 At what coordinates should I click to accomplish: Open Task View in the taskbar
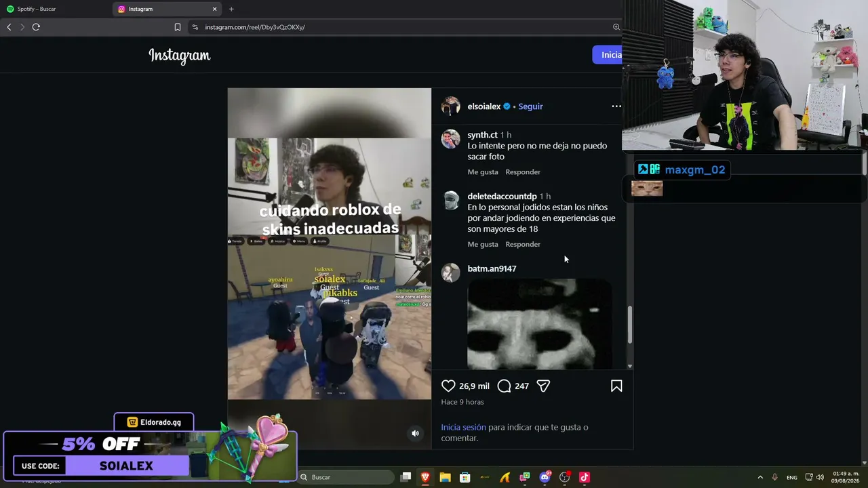pyautogui.click(x=406, y=477)
